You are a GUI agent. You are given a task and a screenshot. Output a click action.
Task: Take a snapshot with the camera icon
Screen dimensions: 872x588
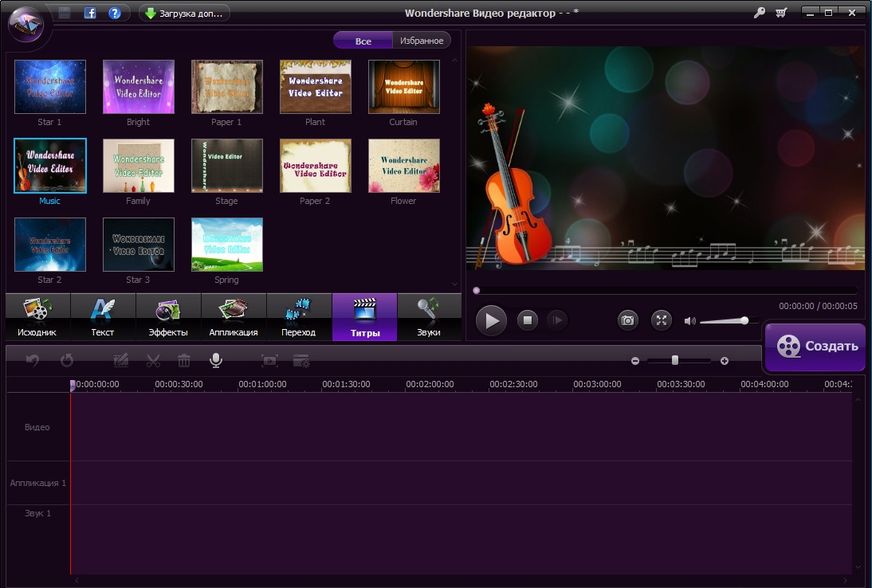(628, 320)
